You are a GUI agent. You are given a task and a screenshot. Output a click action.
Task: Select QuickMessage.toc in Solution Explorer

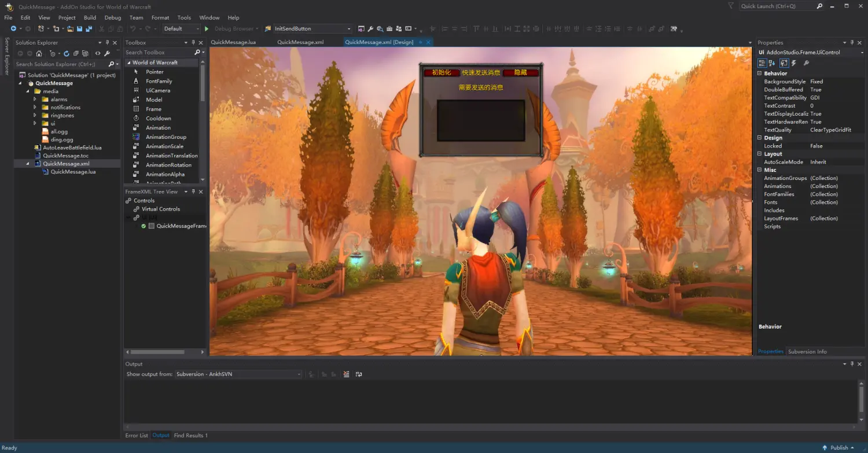pos(65,156)
